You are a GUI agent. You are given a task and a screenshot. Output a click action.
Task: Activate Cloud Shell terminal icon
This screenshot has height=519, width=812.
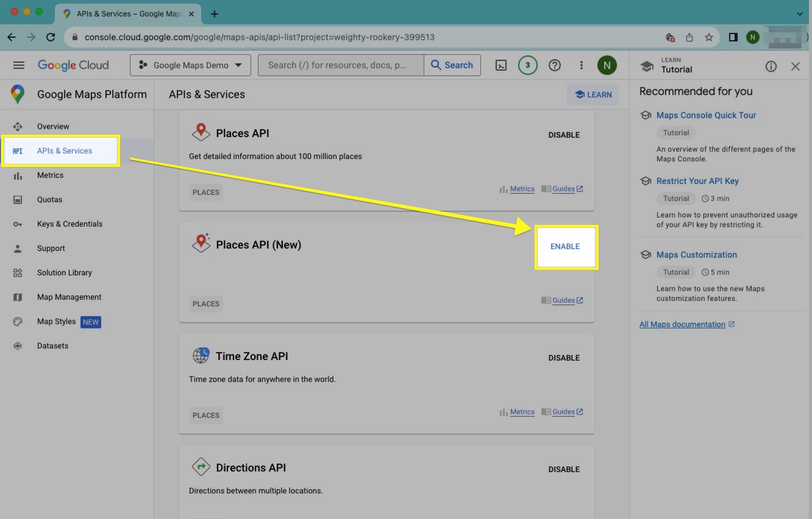[501, 65]
